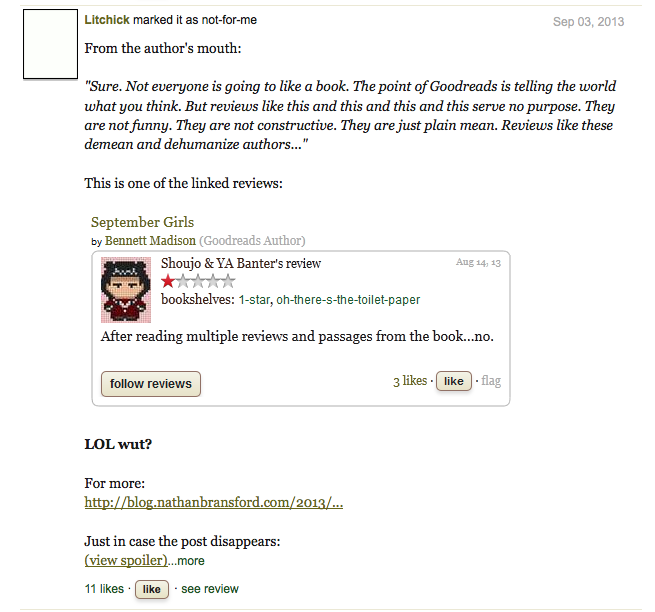
Task: Expand review with ...more link
Action: [x=186, y=561]
